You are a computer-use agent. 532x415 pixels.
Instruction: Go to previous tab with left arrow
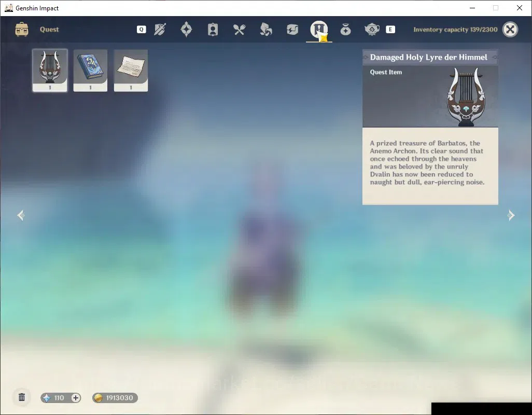click(21, 215)
